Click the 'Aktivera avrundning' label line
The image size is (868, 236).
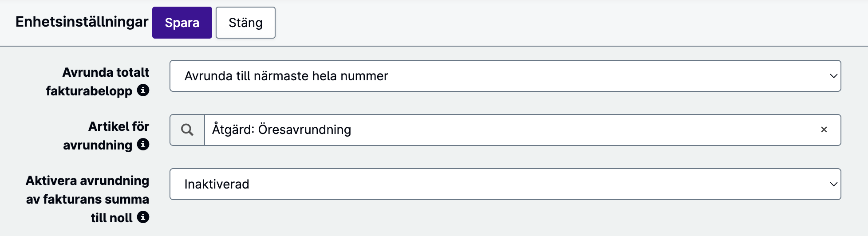[x=87, y=181]
